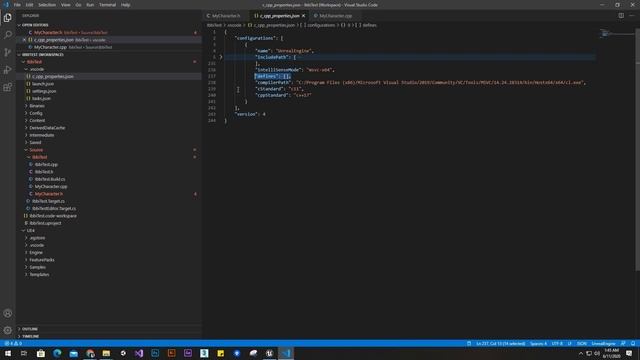
Task: Collapse the Source folder
Action: click(x=36, y=150)
